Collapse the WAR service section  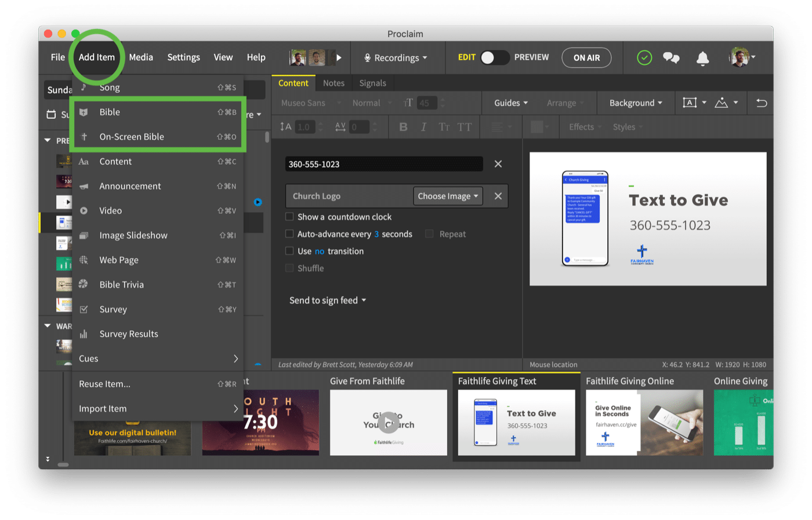click(48, 326)
